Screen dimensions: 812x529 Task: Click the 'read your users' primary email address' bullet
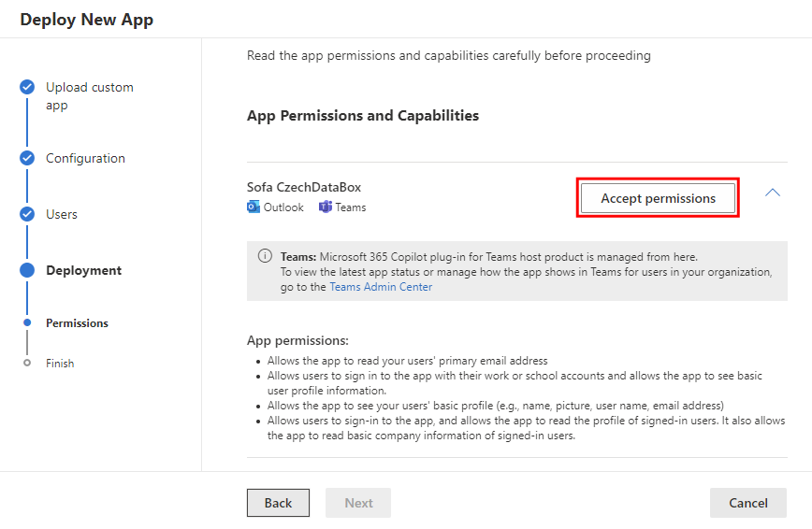[407, 360]
